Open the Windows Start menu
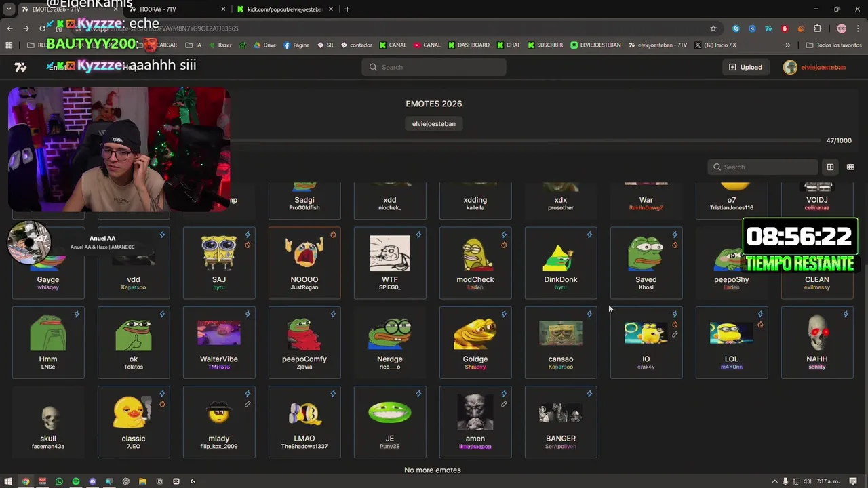Image resolution: width=868 pixels, height=488 pixels. click(9, 481)
